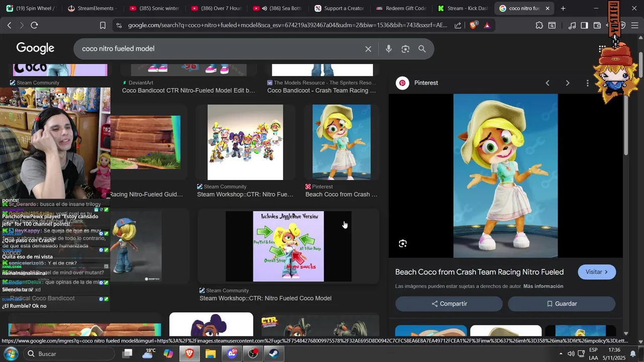
Task: Start voice search with the microphone
Action: point(388,49)
